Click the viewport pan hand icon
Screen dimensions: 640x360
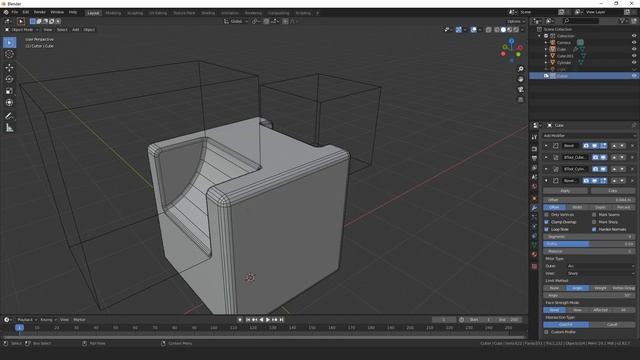[520, 79]
